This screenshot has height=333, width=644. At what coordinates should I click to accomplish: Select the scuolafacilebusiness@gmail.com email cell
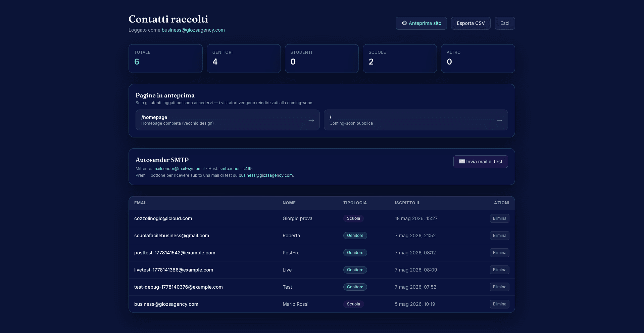coord(171,236)
